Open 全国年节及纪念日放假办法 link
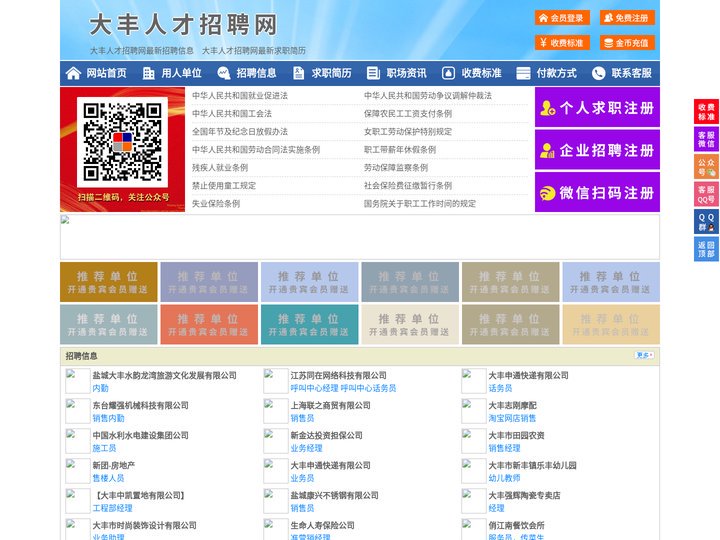This screenshot has width=720, height=540. (240, 131)
